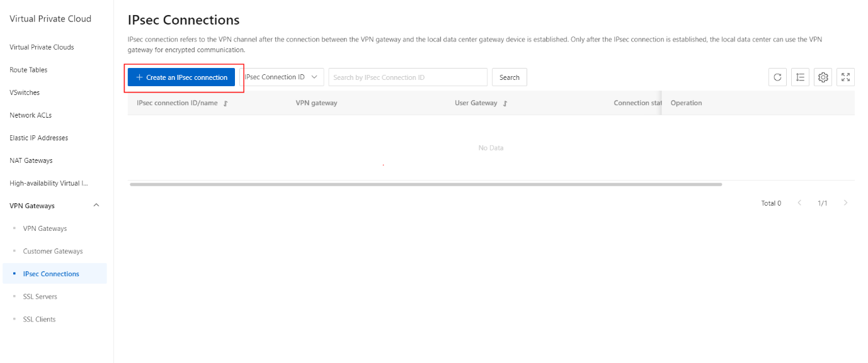
Task: Open Elastic IP Addresses page
Action: coord(38,138)
